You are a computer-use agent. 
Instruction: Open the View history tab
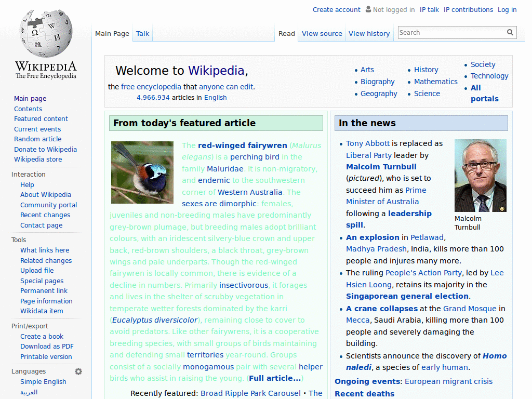[369, 34]
